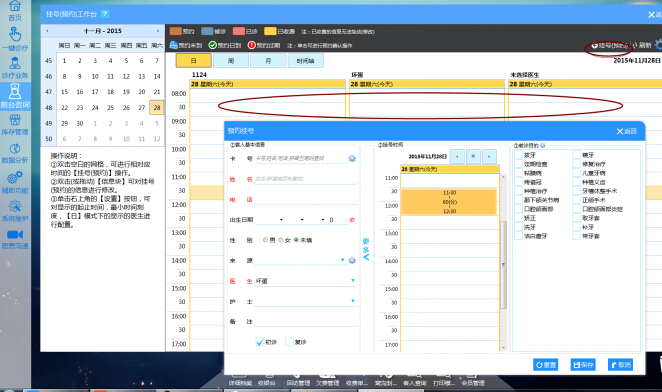This screenshot has height=392, width=662.
Task: Check the 镶牙 purpose checkbox
Action: click(x=576, y=155)
